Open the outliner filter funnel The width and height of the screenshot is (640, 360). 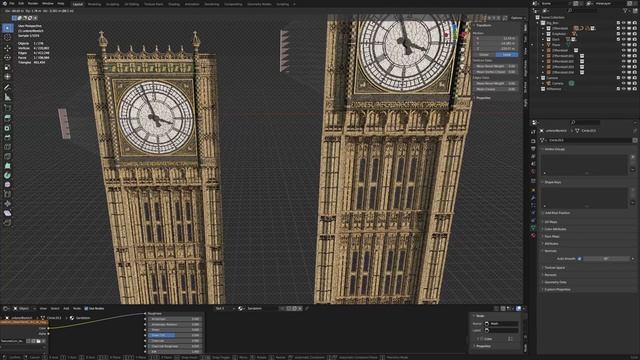click(x=626, y=10)
